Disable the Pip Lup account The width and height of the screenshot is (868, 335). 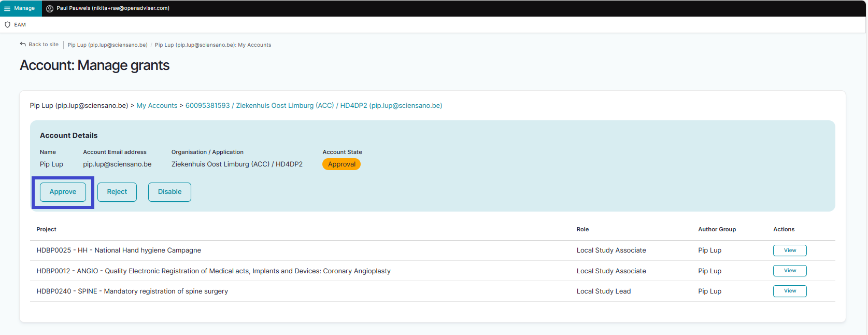[x=169, y=192]
